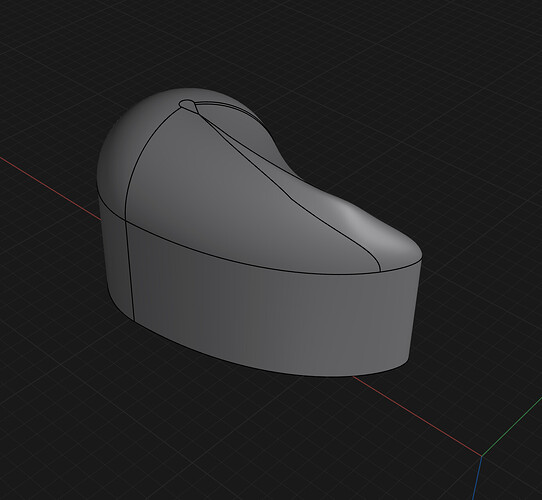Click empty grid space below the object
542x500 pixels.
pyautogui.click(x=207, y=439)
